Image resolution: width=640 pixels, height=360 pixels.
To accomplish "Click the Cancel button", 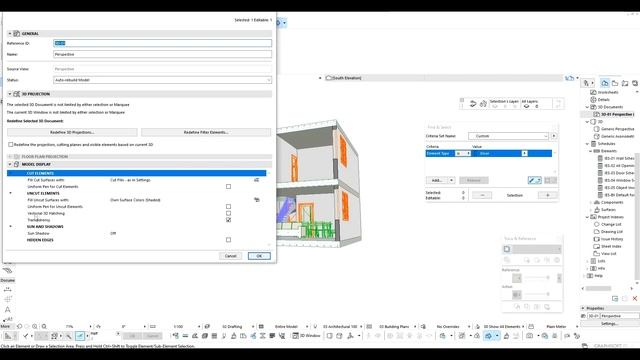I will pos(231,256).
